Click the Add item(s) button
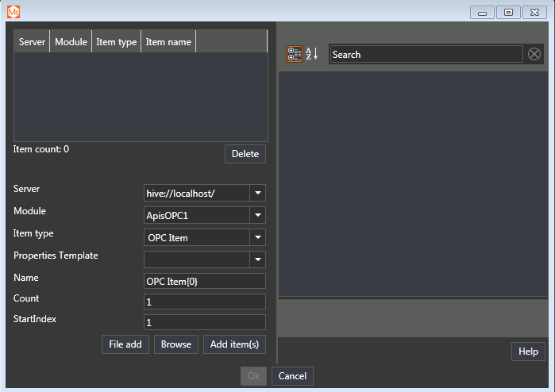 (234, 344)
